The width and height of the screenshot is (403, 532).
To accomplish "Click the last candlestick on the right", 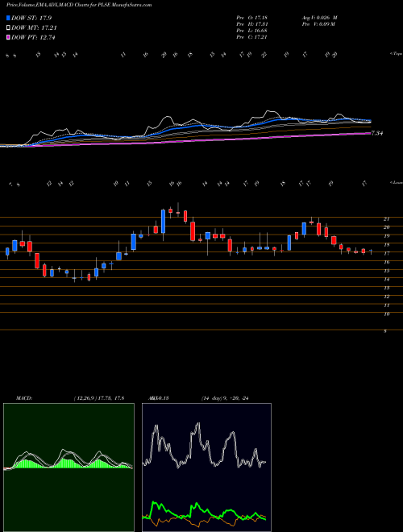I will pyautogui.click(x=371, y=251).
